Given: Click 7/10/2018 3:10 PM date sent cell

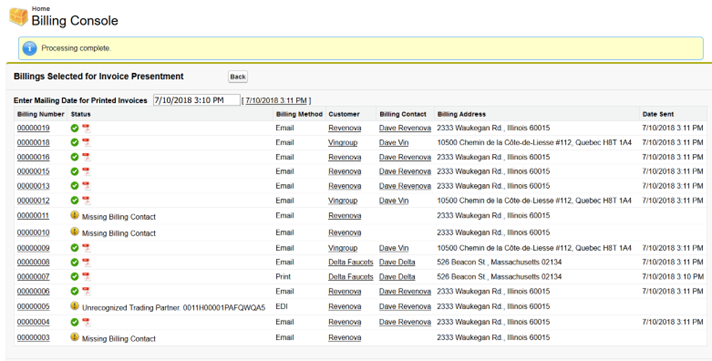Looking at the screenshot, I should point(672,277).
